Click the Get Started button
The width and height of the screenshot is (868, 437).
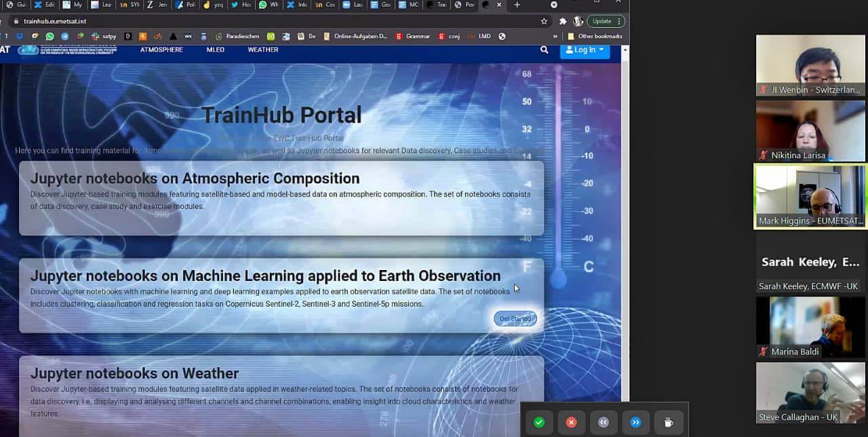click(x=515, y=319)
